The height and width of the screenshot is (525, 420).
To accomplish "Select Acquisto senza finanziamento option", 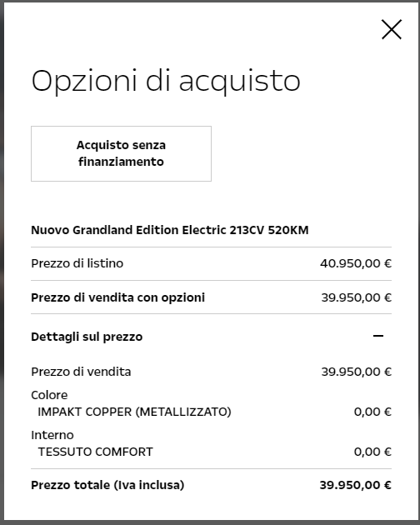I will pyautogui.click(x=121, y=153).
